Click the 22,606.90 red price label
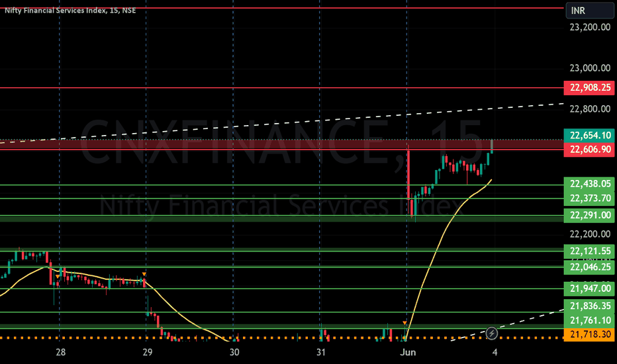 [589, 150]
